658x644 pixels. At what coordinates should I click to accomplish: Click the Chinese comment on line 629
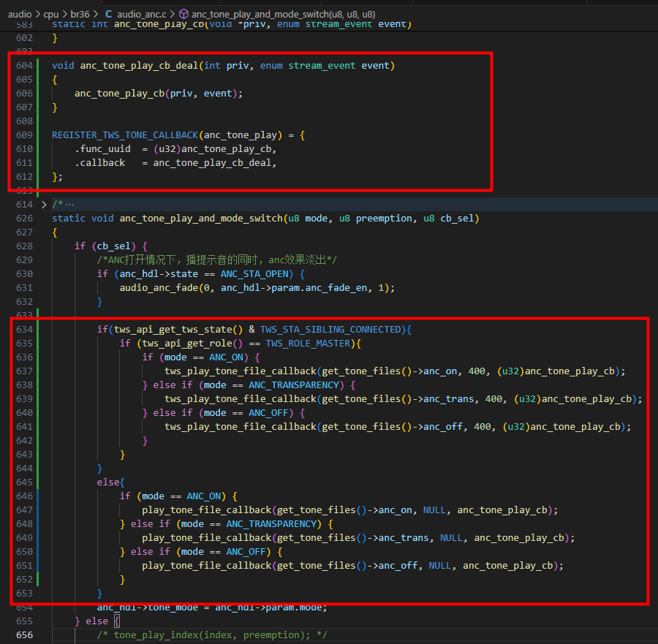(217, 260)
